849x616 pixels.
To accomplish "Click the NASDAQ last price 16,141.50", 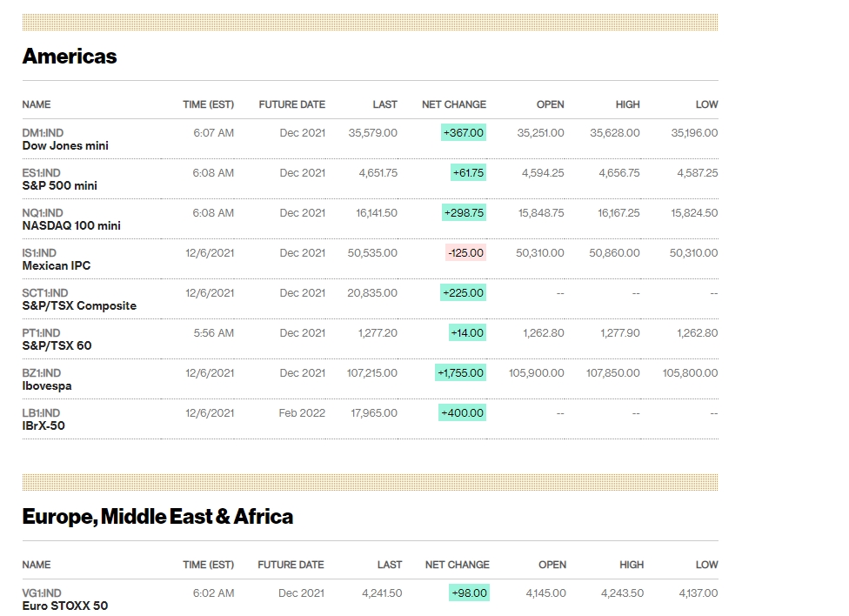I will 377,213.
